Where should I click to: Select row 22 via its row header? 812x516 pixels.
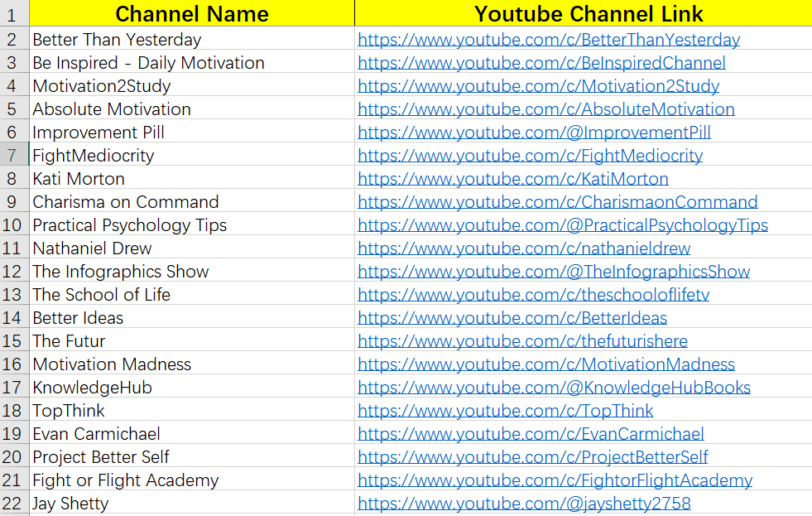pyautogui.click(x=15, y=503)
